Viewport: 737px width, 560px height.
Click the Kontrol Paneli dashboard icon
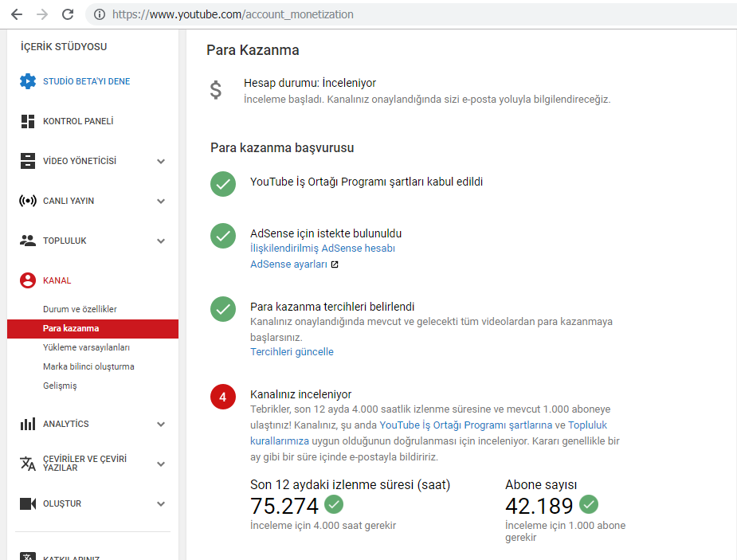[x=28, y=121]
